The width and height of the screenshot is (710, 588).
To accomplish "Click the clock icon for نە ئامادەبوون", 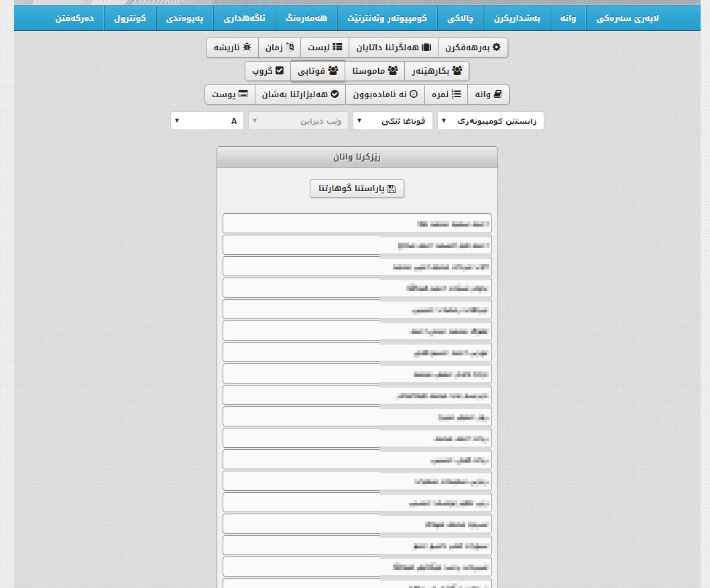I will (414, 95).
